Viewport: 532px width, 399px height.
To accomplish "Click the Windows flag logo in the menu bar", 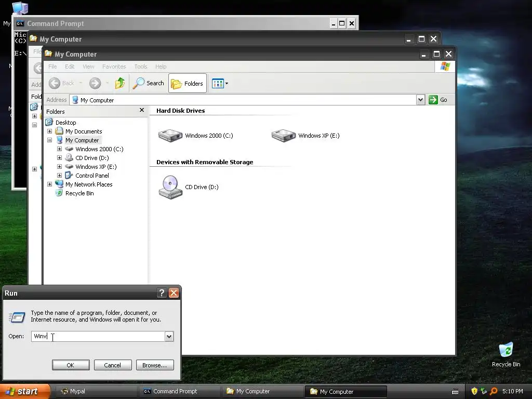I will [445, 66].
